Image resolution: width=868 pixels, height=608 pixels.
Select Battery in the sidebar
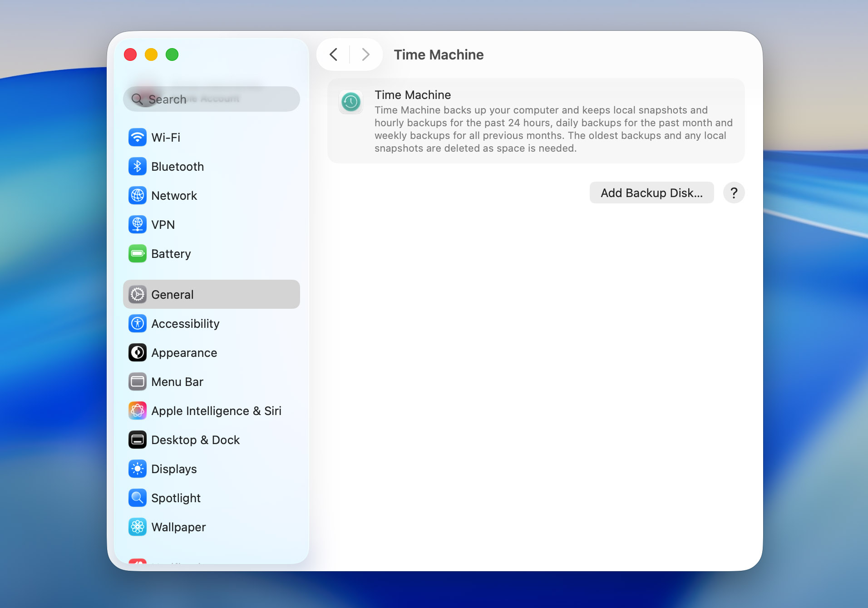pos(212,253)
